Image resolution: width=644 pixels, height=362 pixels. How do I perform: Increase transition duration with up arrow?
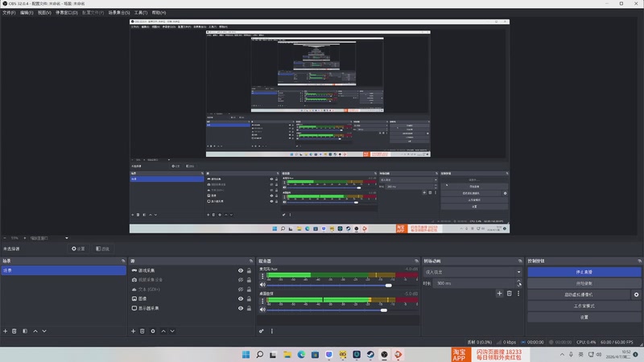tap(518, 281)
